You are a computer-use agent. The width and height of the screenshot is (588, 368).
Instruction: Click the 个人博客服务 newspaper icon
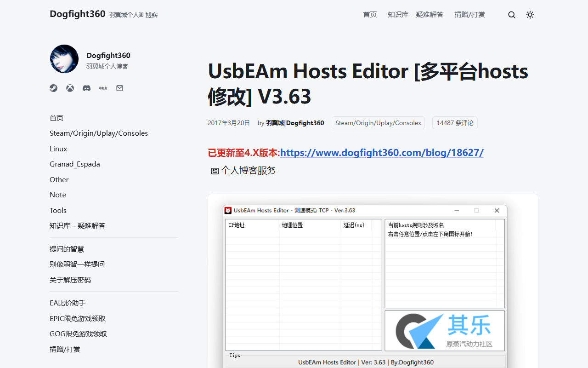[x=215, y=171]
